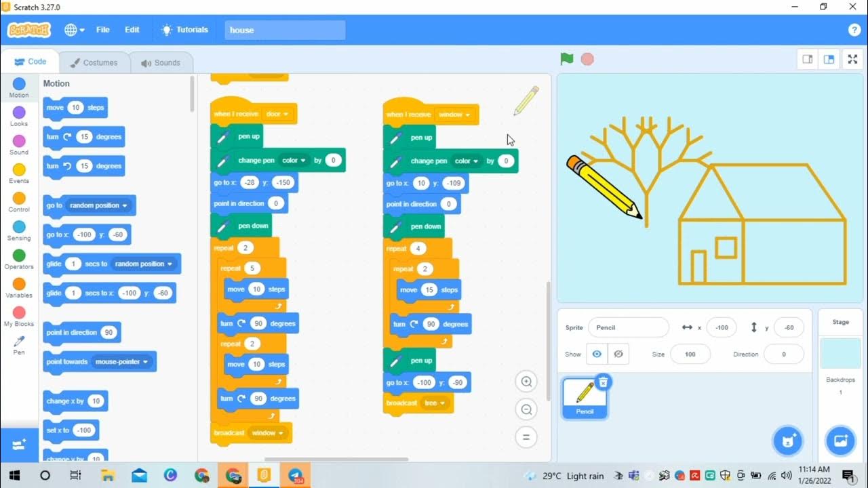868x488 pixels.
Task: Switch to small stage layout
Action: [808, 59]
